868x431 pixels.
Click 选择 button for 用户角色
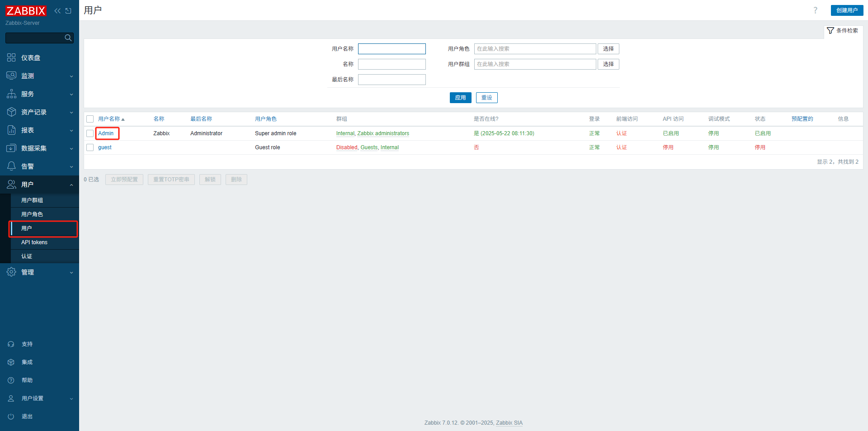tap(608, 49)
